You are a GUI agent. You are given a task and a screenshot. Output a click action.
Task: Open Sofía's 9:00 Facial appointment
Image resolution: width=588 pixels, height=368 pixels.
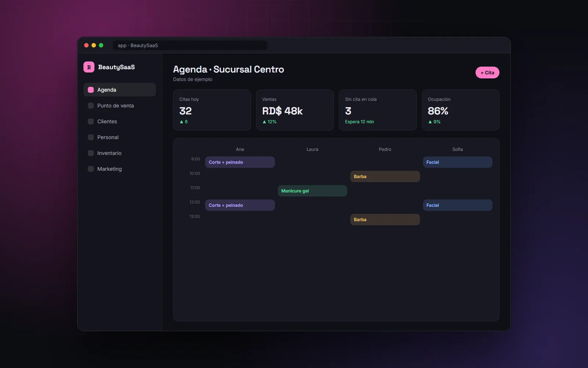tap(458, 162)
